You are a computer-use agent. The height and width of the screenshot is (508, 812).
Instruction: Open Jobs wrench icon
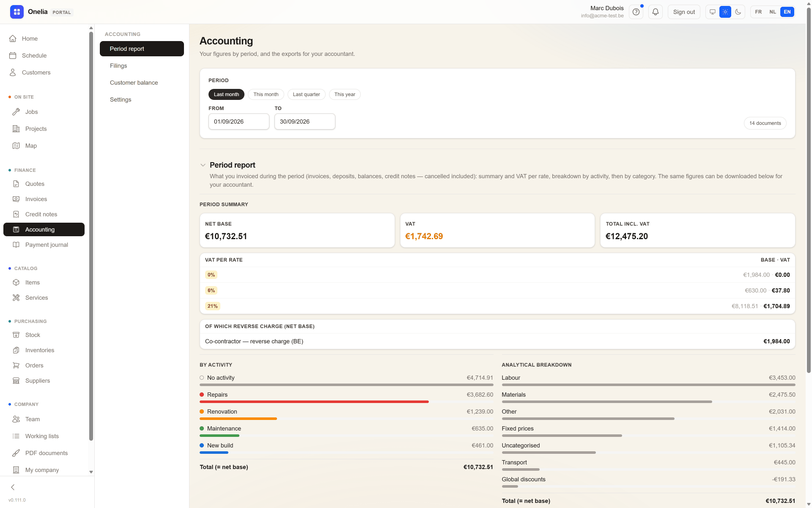(16, 112)
